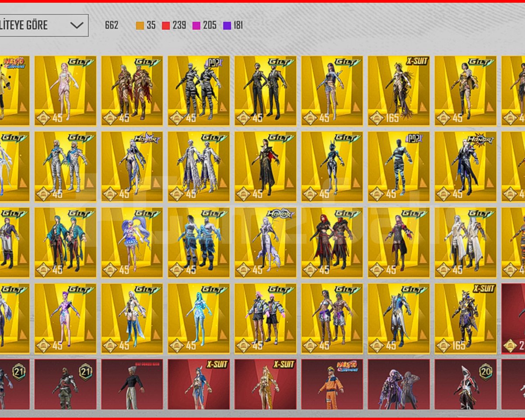Viewport: 525px width, 420px height.
Task: Choose the white-haired man in black shirt
Action: click(x=132, y=385)
